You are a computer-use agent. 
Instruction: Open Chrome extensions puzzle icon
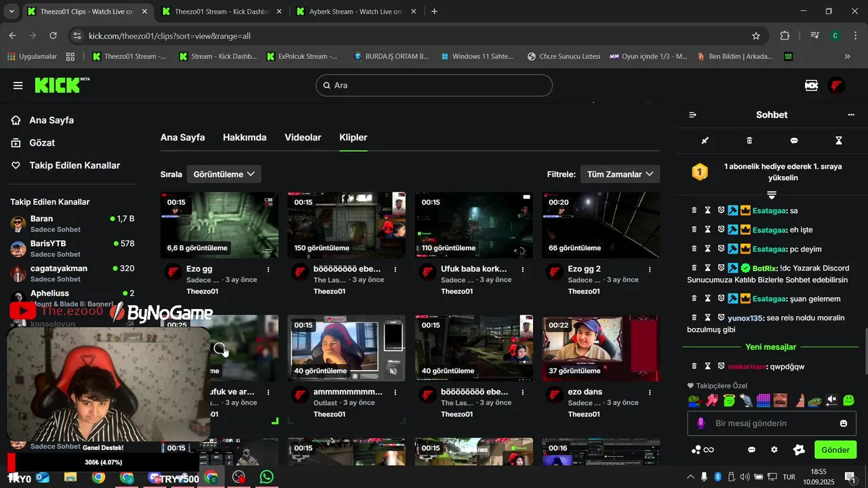pyautogui.click(x=785, y=36)
